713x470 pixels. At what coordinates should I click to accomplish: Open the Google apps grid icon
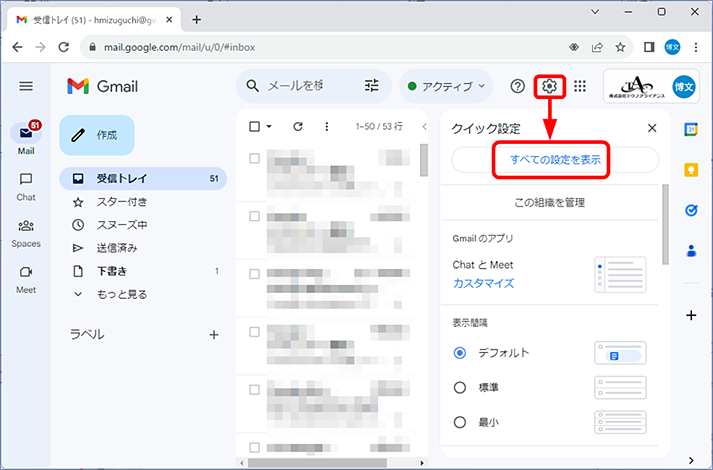(580, 86)
